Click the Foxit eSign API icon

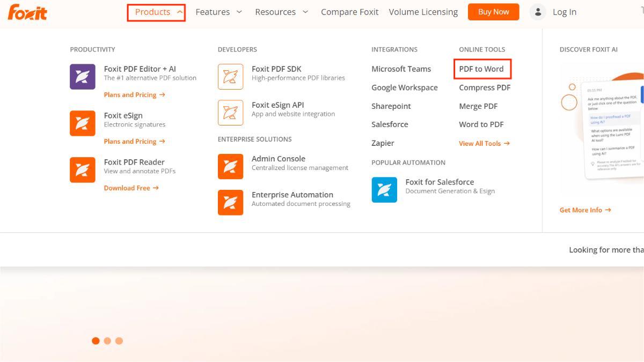(230, 113)
